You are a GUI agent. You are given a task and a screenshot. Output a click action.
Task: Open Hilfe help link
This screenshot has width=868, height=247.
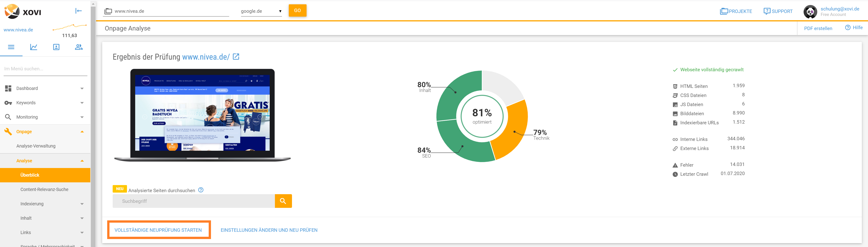pyautogui.click(x=854, y=28)
